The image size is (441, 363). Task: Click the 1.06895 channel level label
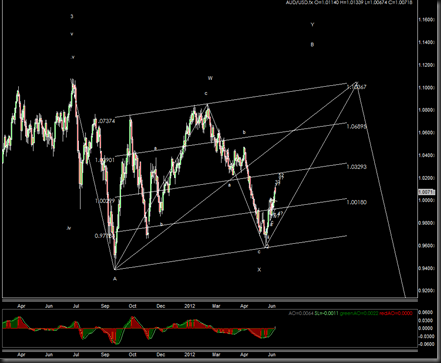coord(357,126)
